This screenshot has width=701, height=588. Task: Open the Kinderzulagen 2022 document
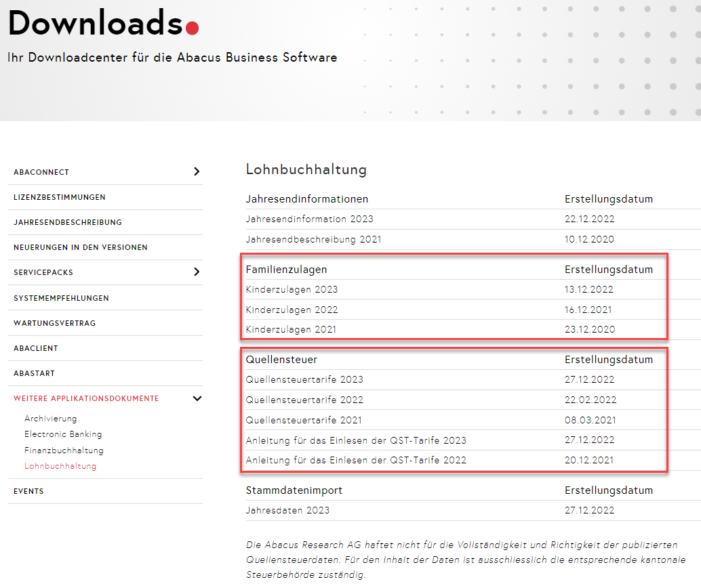pyautogui.click(x=292, y=310)
